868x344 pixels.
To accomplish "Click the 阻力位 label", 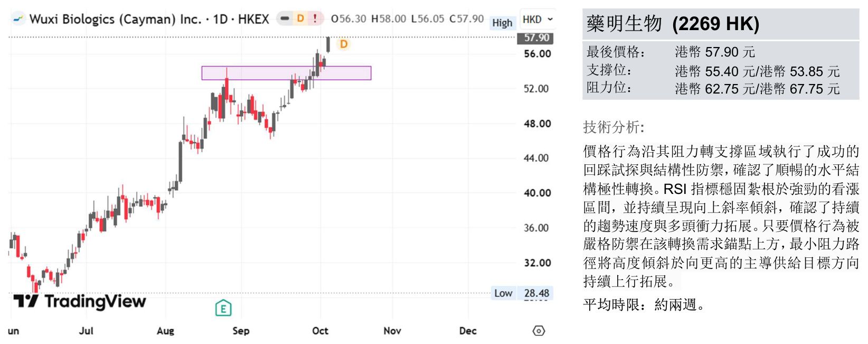I will pos(609,88).
